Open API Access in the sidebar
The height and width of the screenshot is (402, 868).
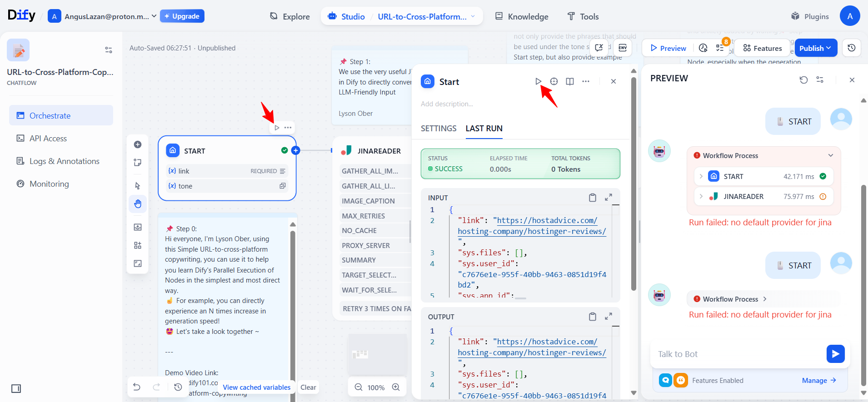pos(61,138)
